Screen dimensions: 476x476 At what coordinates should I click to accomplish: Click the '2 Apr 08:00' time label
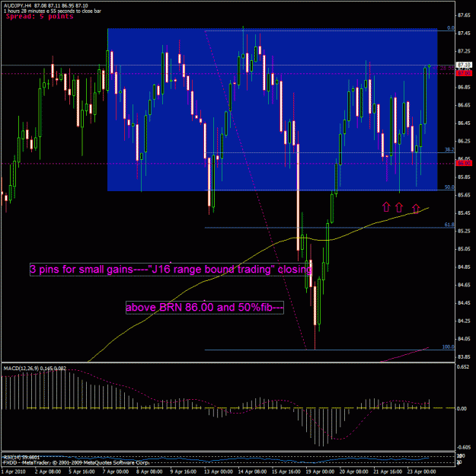click(48, 471)
